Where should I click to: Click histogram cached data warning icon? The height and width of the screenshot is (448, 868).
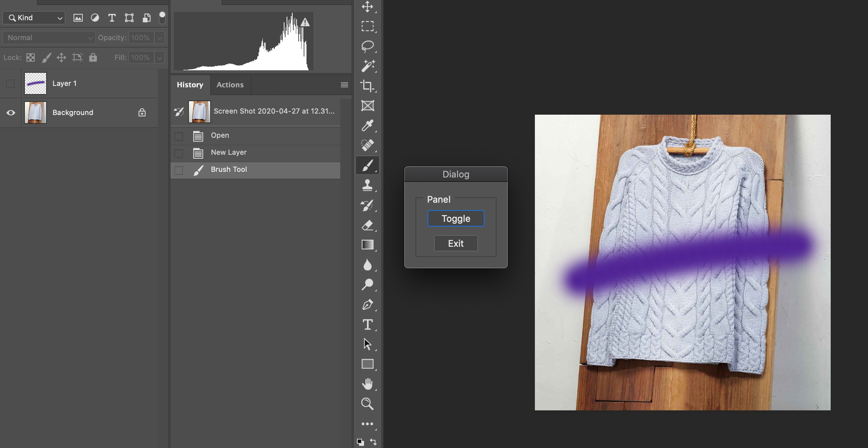pos(305,22)
